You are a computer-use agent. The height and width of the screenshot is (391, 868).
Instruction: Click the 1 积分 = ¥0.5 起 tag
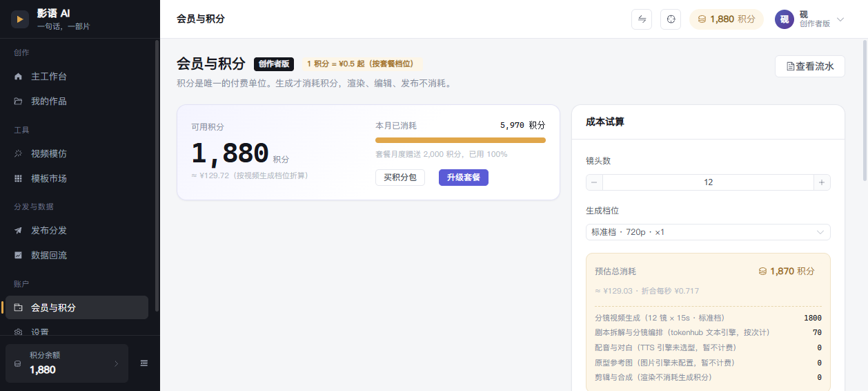tap(360, 64)
